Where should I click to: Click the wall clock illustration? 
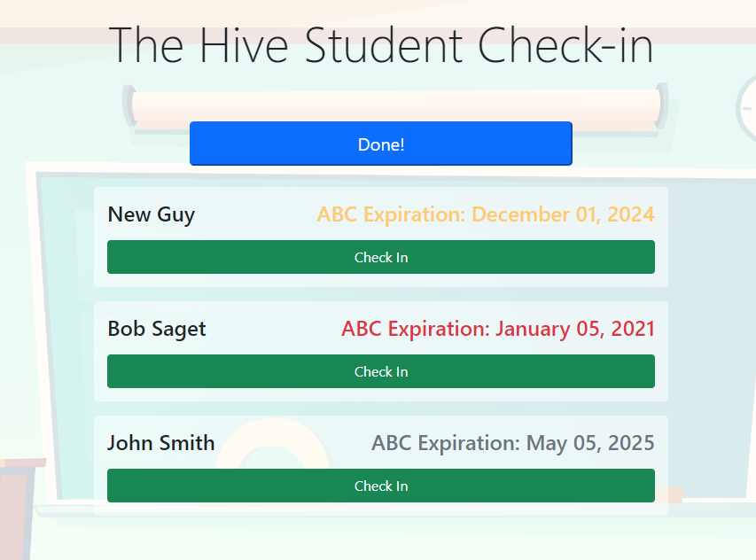[746, 108]
